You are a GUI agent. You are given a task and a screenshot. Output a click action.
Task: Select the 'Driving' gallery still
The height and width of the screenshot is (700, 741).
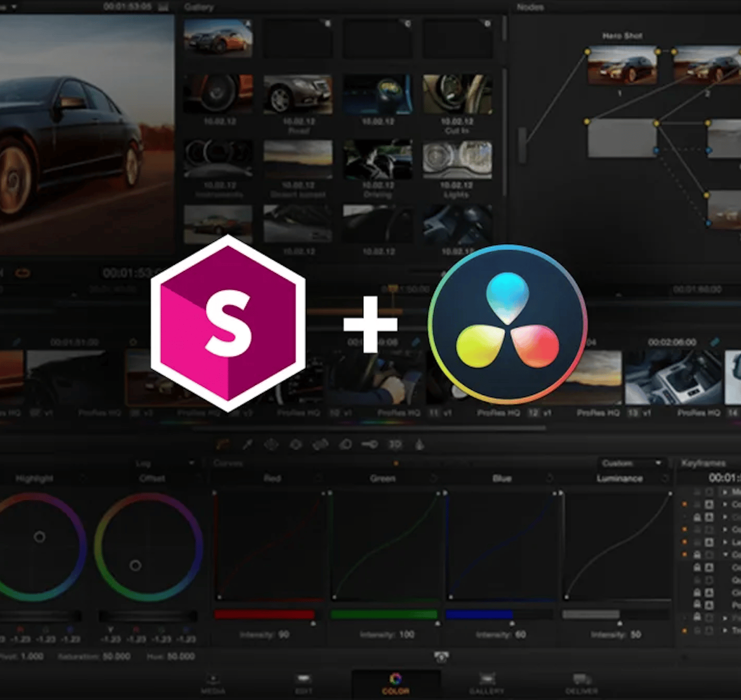pyautogui.click(x=378, y=160)
